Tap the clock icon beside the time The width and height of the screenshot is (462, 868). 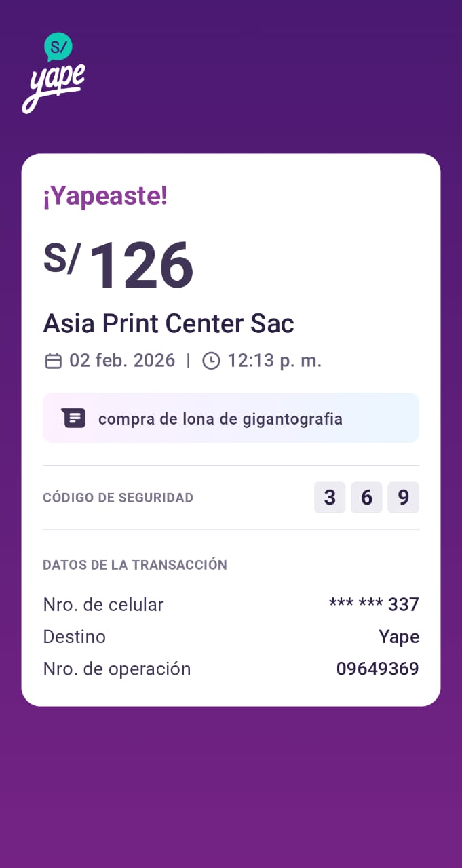[211, 361]
